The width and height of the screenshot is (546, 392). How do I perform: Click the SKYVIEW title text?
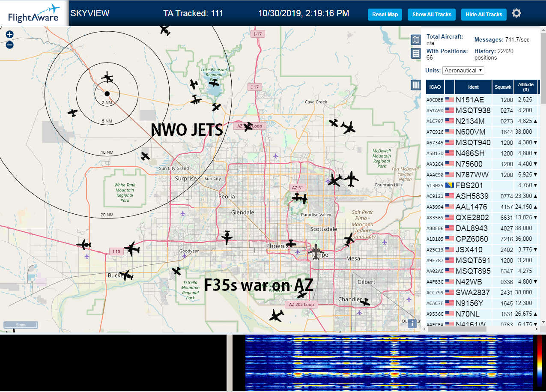[x=90, y=13]
